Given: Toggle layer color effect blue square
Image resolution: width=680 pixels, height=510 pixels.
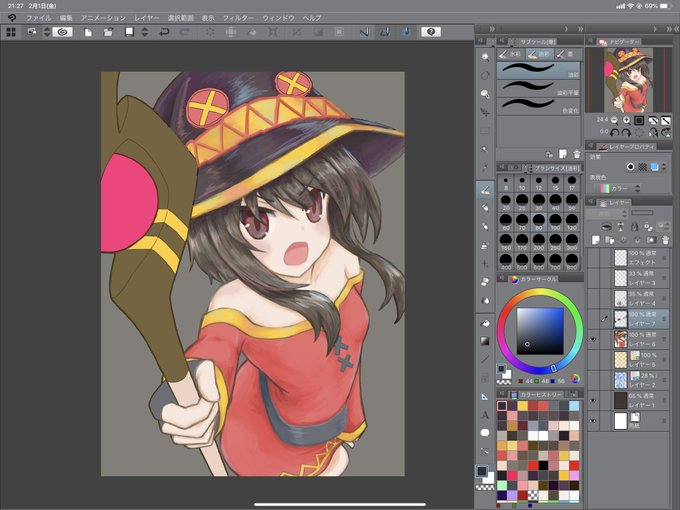Looking at the screenshot, I should (x=654, y=167).
